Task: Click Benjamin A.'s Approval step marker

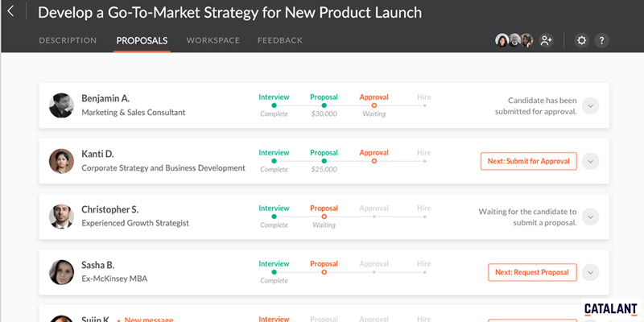Action: pyautogui.click(x=374, y=105)
